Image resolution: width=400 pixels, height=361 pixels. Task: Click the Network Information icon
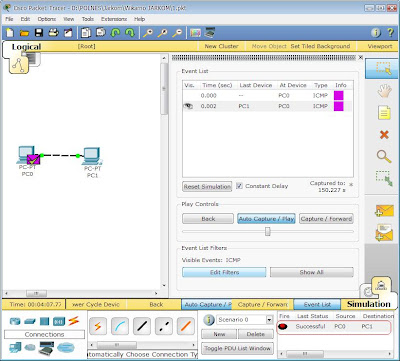(x=376, y=33)
